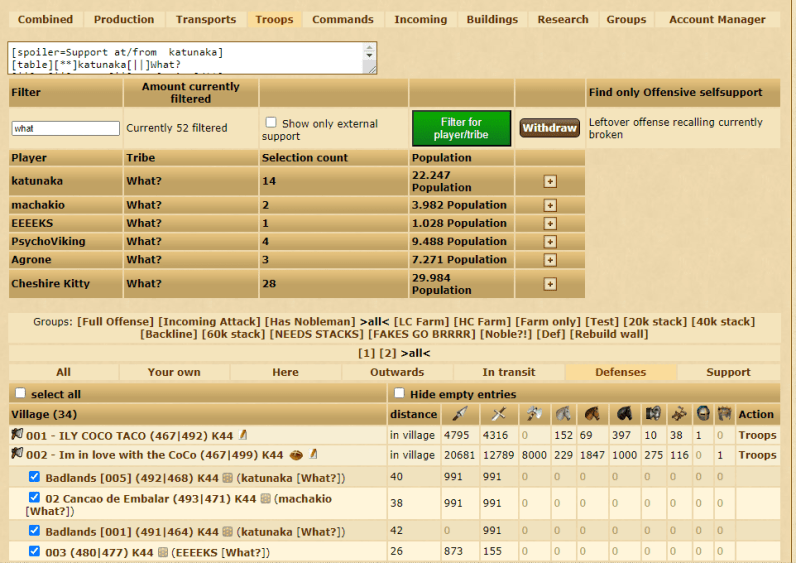Uncheck the Badlands [005] support row
796x563 pixels.
click(34, 477)
